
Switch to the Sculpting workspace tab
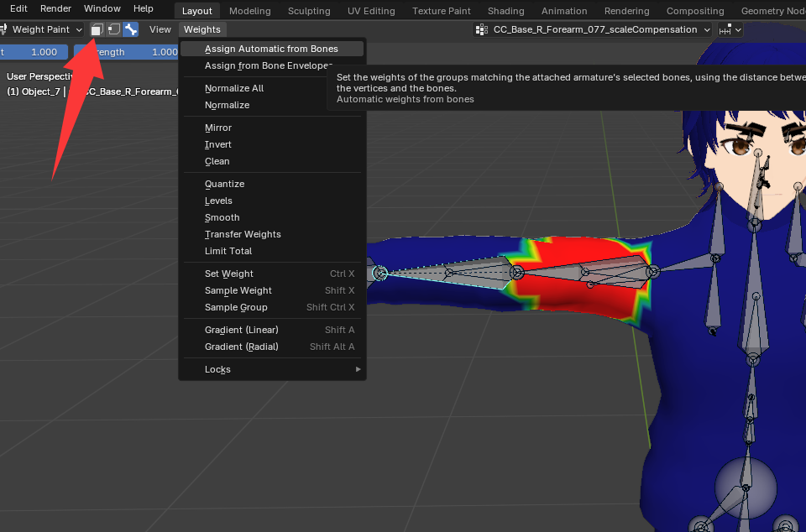[x=309, y=11]
